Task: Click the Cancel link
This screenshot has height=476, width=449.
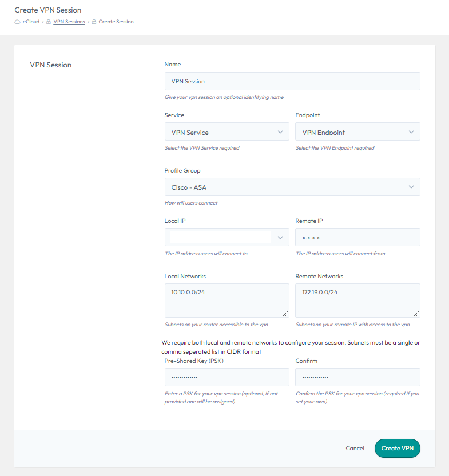Action: click(355, 449)
